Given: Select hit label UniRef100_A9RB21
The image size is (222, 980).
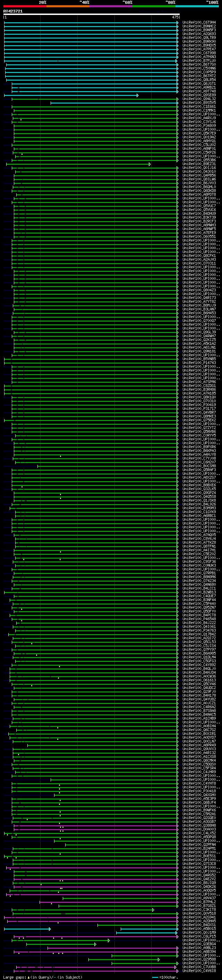Looking at the screenshot, I should (x=199, y=88).
